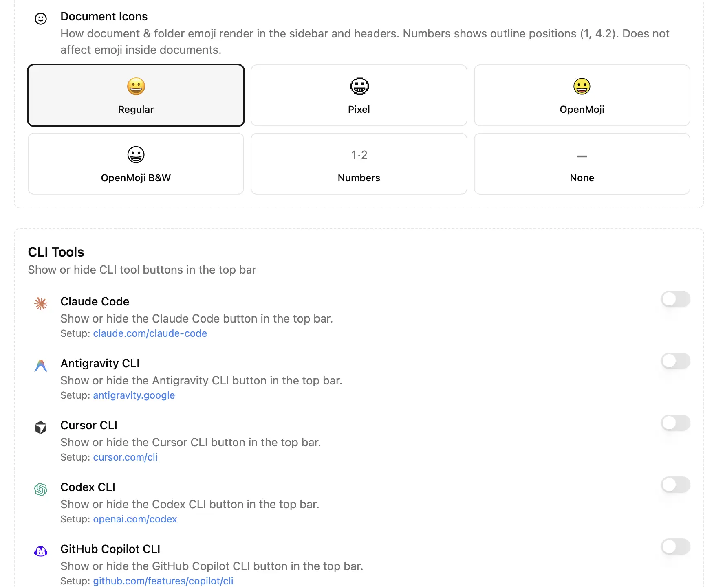Image resolution: width=714 pixels, height=588 pixels.
Task: Enable the Claude Code toggle
Action: tap(675, 299)
